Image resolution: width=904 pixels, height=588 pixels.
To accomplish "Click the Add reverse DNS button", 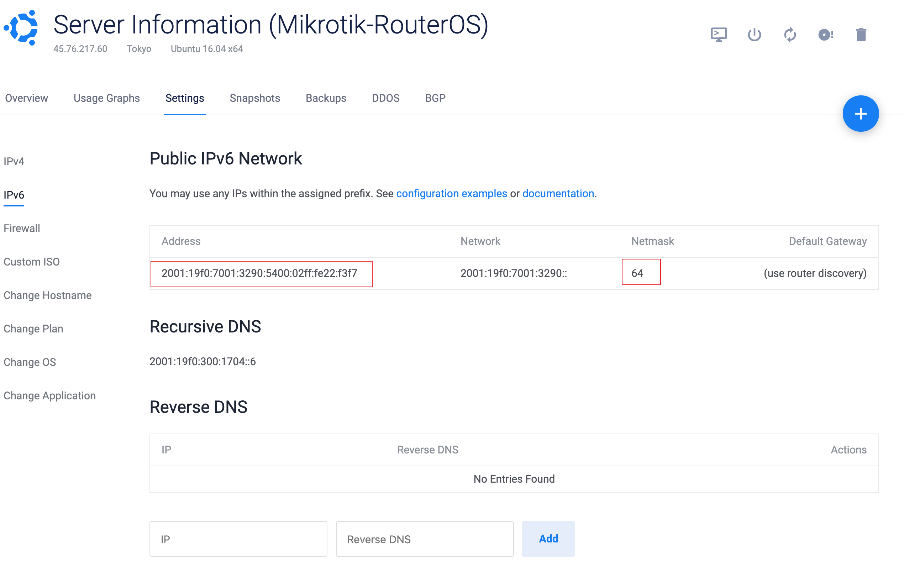I will (548, 539).
